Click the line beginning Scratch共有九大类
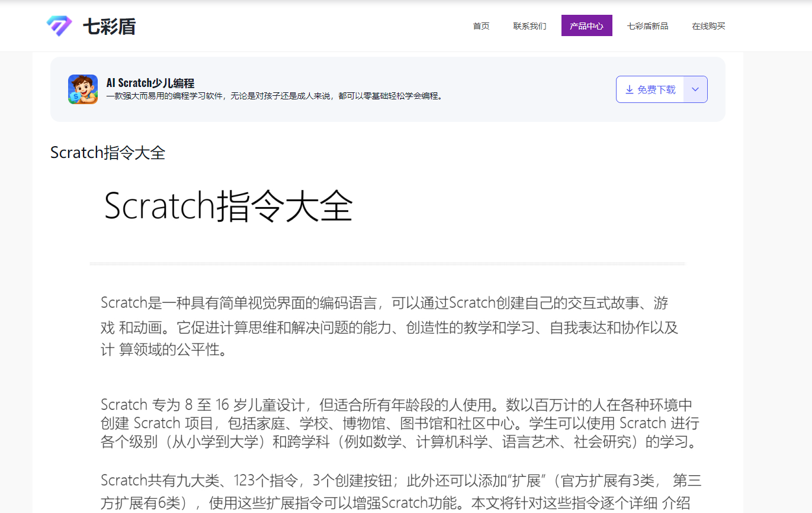 point(401,480)
